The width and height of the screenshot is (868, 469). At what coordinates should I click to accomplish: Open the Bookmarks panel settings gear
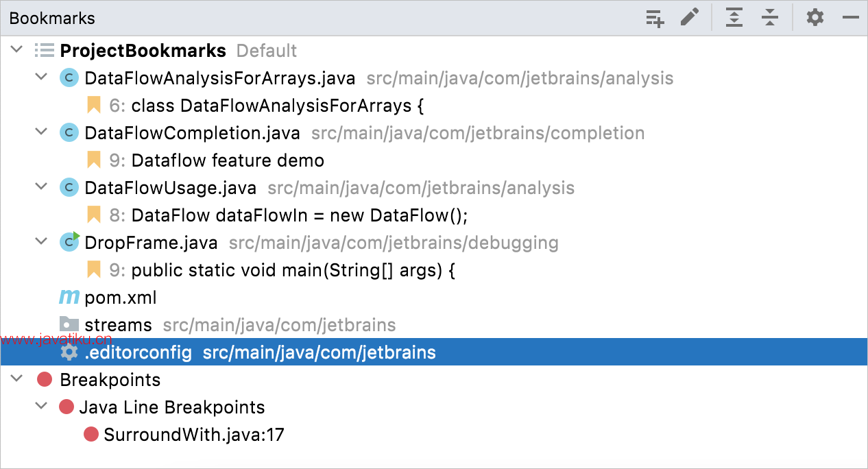click(x=815, y=18)
